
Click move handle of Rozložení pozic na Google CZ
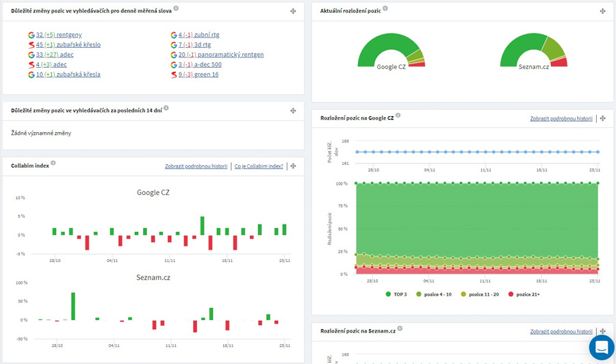602,118
